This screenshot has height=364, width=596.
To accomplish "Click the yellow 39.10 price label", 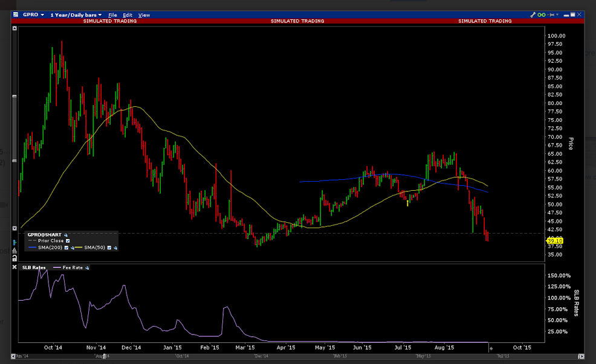I will pos(555,240).
